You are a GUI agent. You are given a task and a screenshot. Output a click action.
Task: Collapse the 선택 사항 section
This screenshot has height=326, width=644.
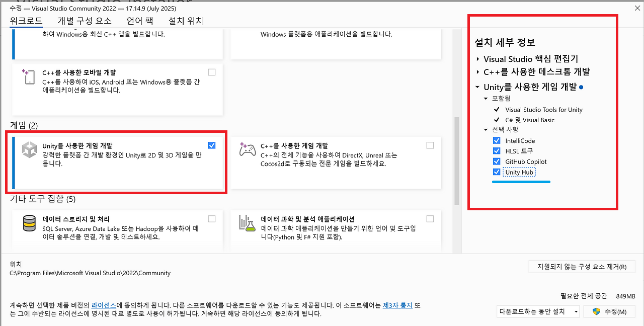[x=486, y=130]
